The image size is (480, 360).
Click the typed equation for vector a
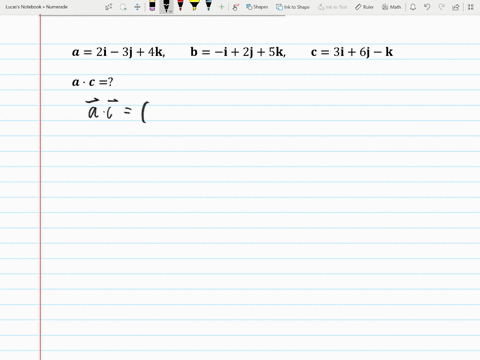(x=119, y=52)
